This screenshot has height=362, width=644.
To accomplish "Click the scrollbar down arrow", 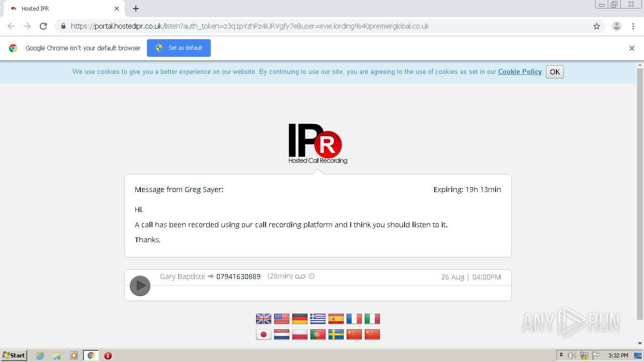I will pos(640,343).
